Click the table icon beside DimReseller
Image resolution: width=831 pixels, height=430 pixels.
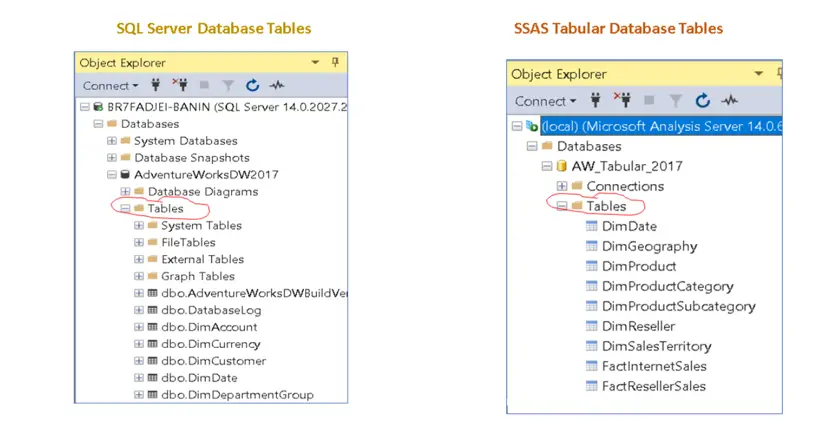pyautogui.click(x=591, y=326)
